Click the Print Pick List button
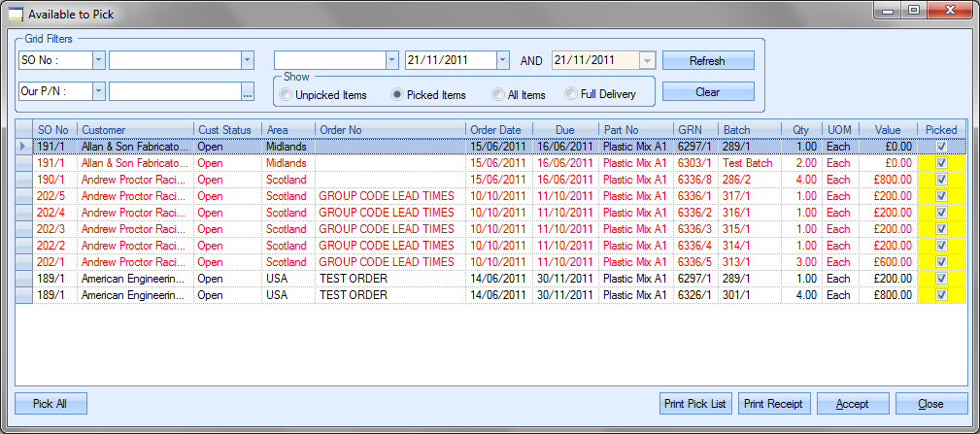Image resolution: width=980 pixels, height=434 pixels. (694, 404)
